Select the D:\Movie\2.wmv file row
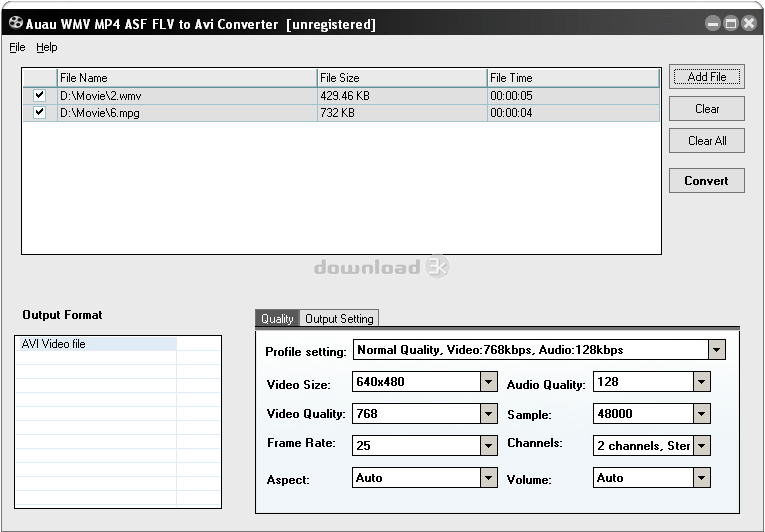765x532 pixels. click(341, 96)
